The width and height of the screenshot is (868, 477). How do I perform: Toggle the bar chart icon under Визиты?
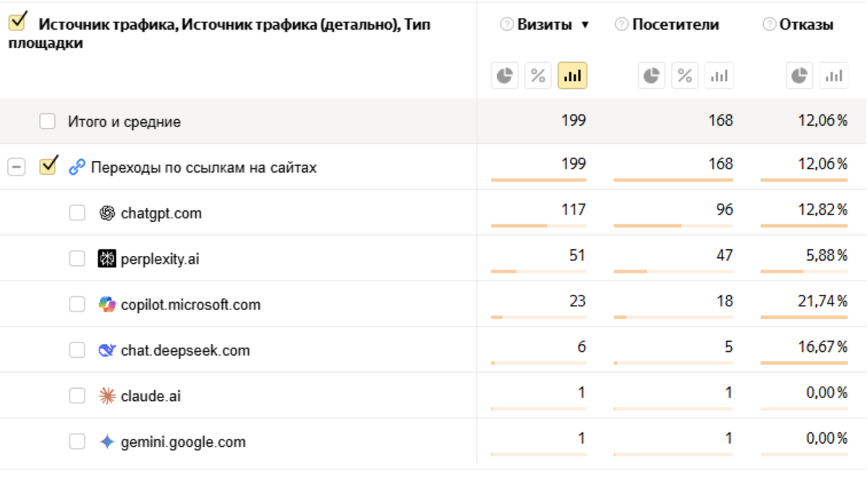[x=572, y=76]
